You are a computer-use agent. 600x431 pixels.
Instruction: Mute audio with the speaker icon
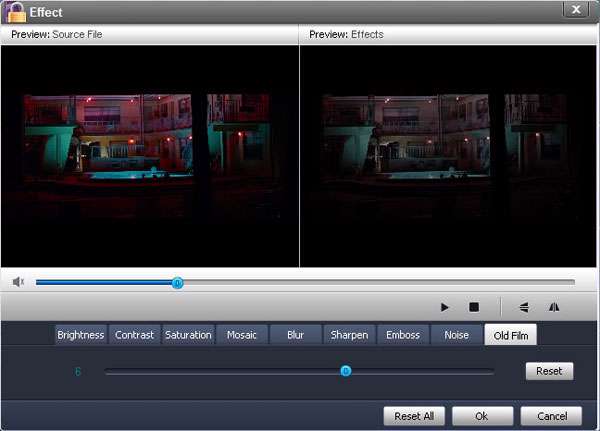(x=18, y=282)
